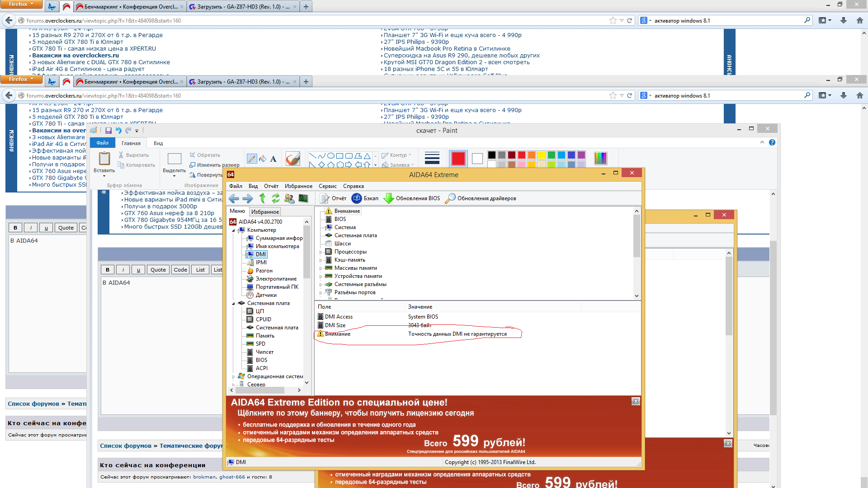
Task: Select Paint pencil tool
Action: [x=252, y=159]
